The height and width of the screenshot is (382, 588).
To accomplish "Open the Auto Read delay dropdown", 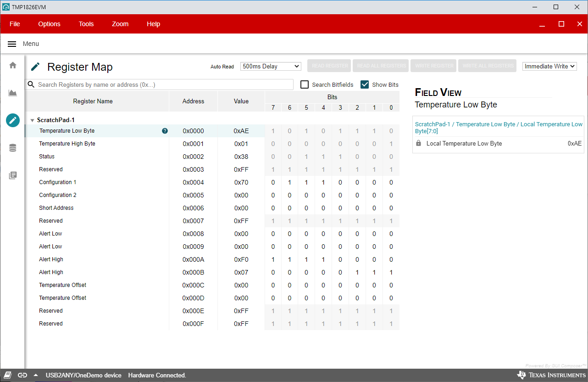I will point(271,67).
